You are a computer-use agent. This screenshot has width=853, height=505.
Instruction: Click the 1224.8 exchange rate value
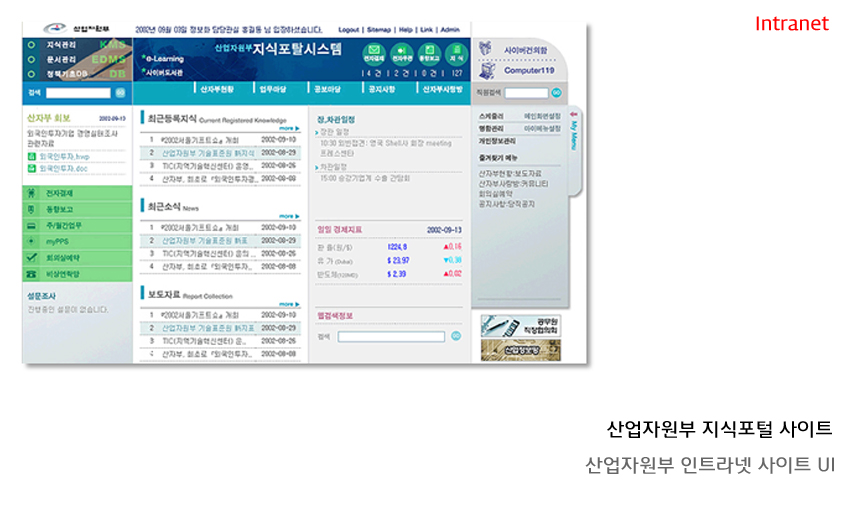point(397,247)
